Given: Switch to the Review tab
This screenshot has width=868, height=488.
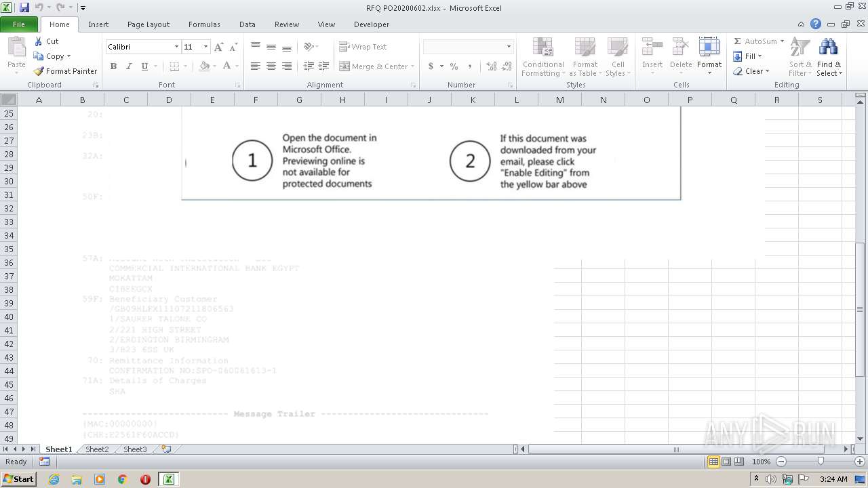Looking at the screenshot, I should pos(287,24).
